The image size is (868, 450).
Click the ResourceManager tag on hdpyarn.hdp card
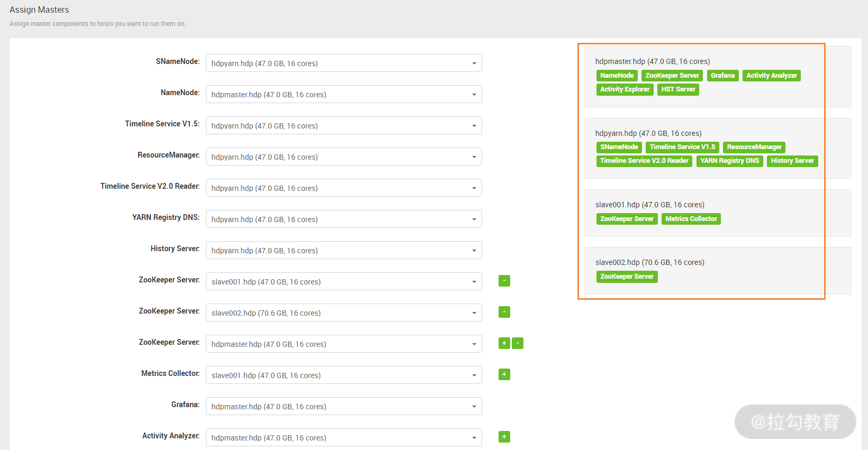(754, 147)
